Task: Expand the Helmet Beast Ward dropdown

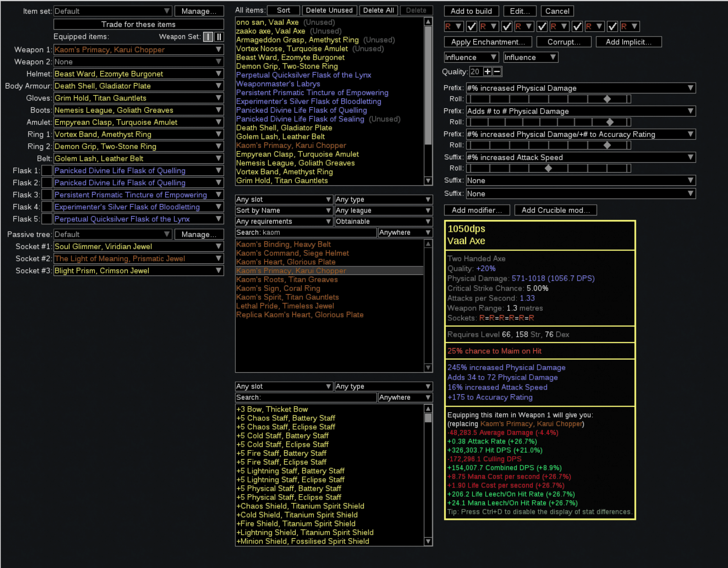Action: coord(139,74)
